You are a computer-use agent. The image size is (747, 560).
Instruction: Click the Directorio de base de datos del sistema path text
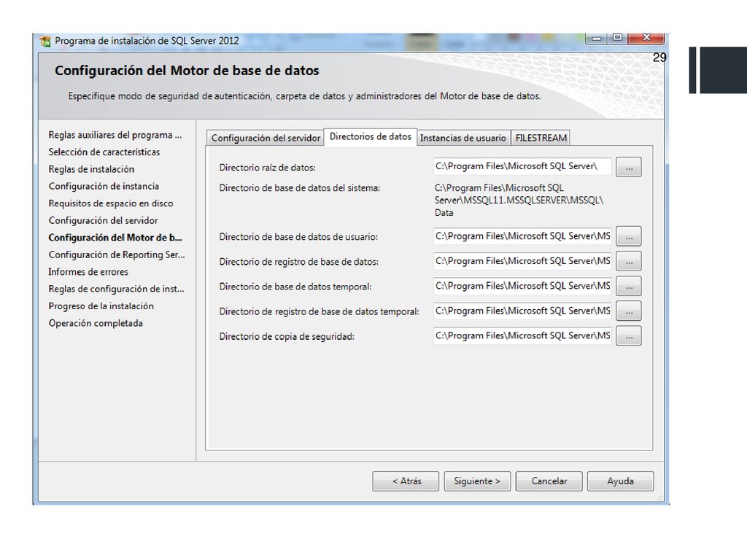[519, 201]
